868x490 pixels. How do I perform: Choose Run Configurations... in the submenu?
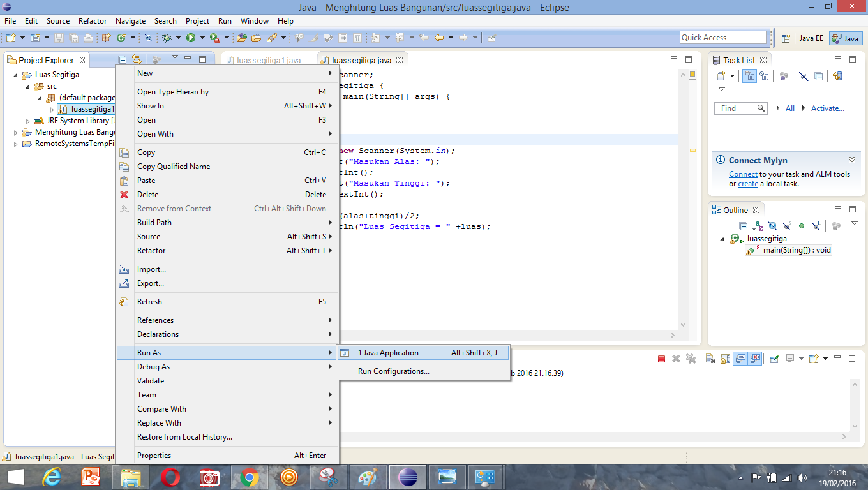423,371
